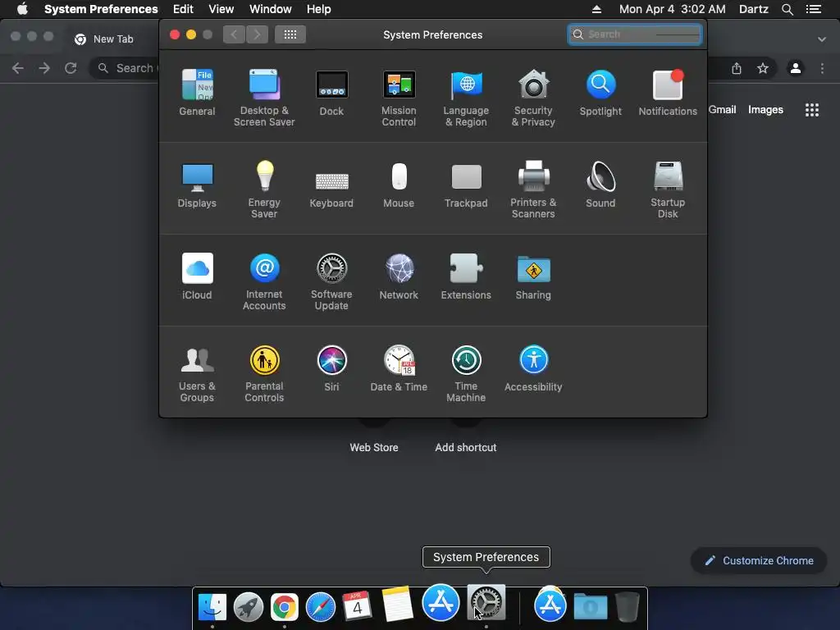Click Chrome's back navigation arrow
Image resolution: width=840 pixels, height=630 pixels.
(18, 68)
